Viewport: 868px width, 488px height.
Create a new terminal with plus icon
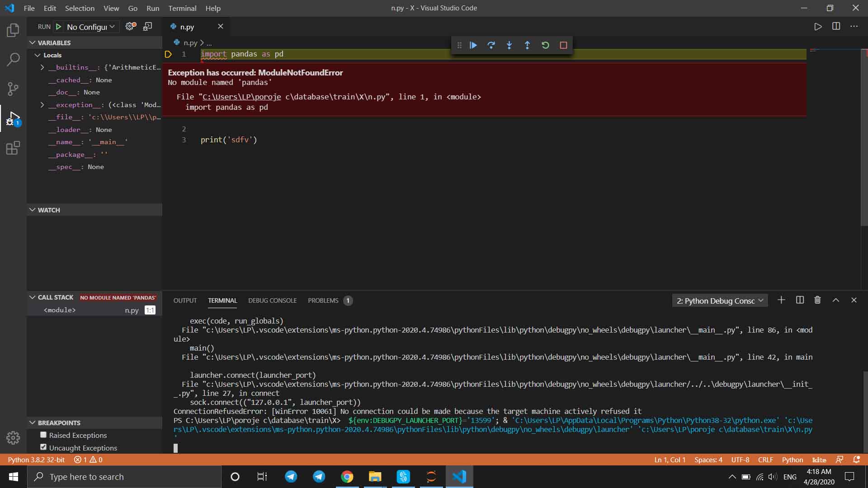pos(781,300)
